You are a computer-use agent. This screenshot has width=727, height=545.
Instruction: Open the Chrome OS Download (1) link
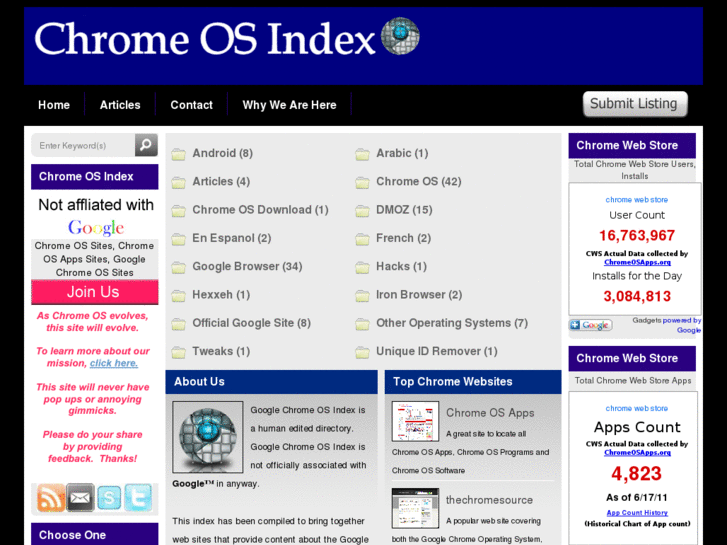point(261,210)
